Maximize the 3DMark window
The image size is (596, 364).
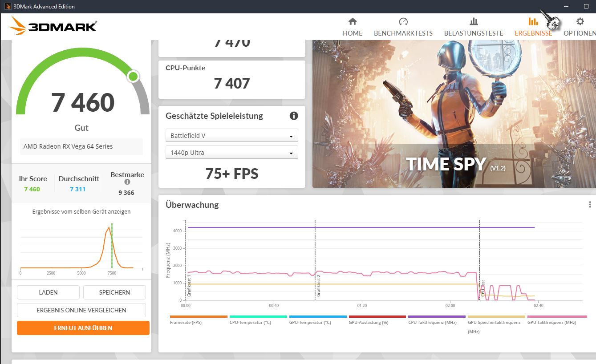point(586,6)
